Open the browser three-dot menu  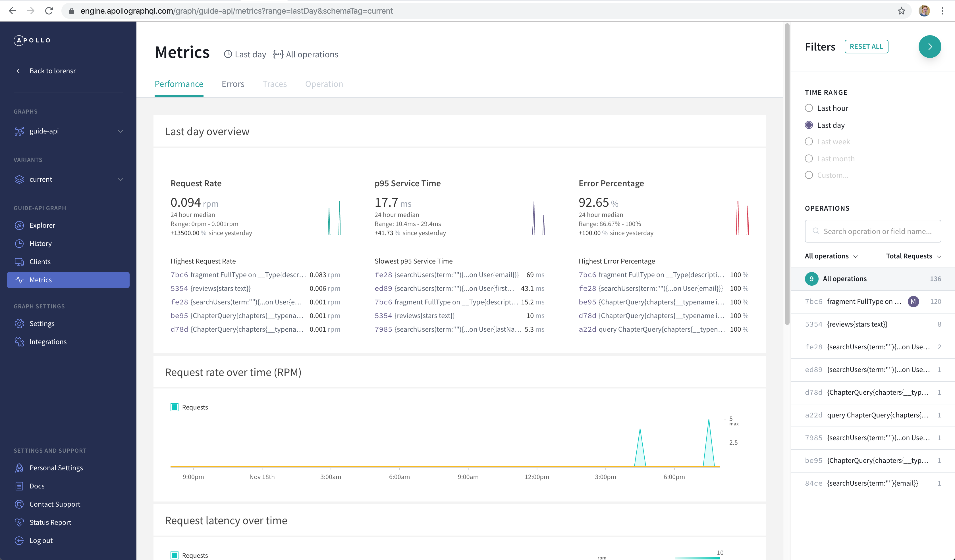click(942, 11)
